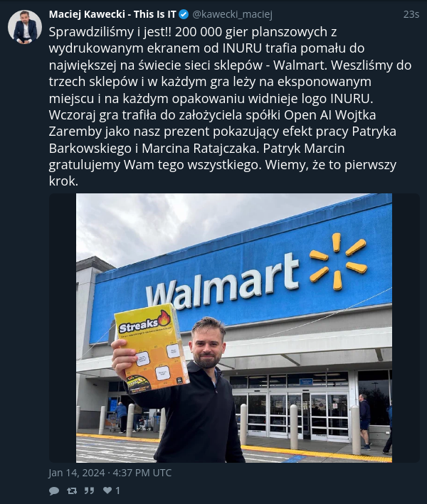Click the quote marks icon
Viewport: 427px width, 504px height.
point(89,490)
